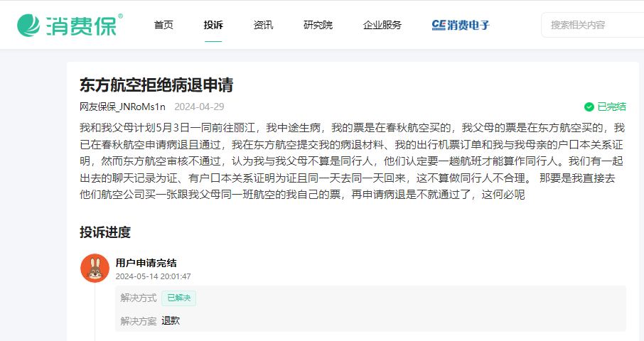This screenshot has height=341, width=644.
Task: Click the 投诉进度 section heading
Action: [105, 232]
